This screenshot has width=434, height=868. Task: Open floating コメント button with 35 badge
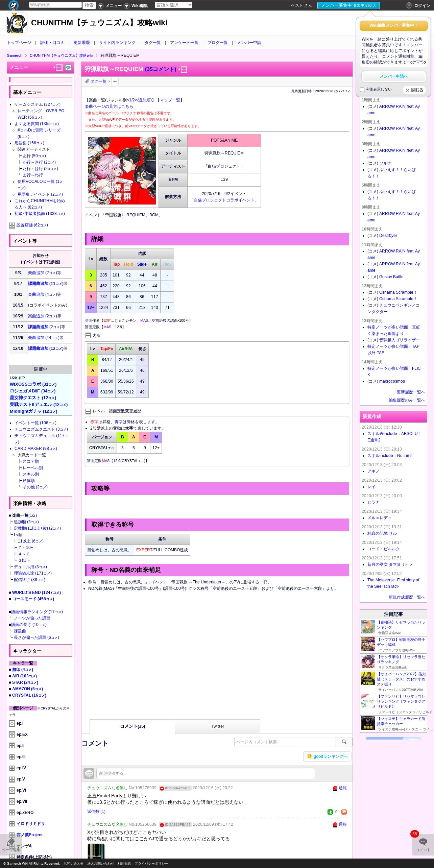coord(423,844)
